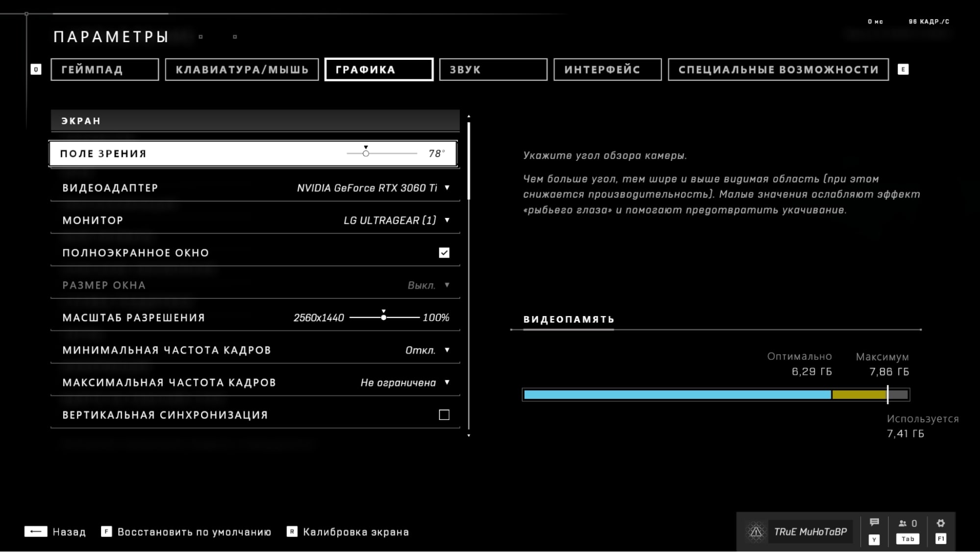Adjust the Поле зрения slider
The width and height of the screenshot is (980, 552).
381,154
